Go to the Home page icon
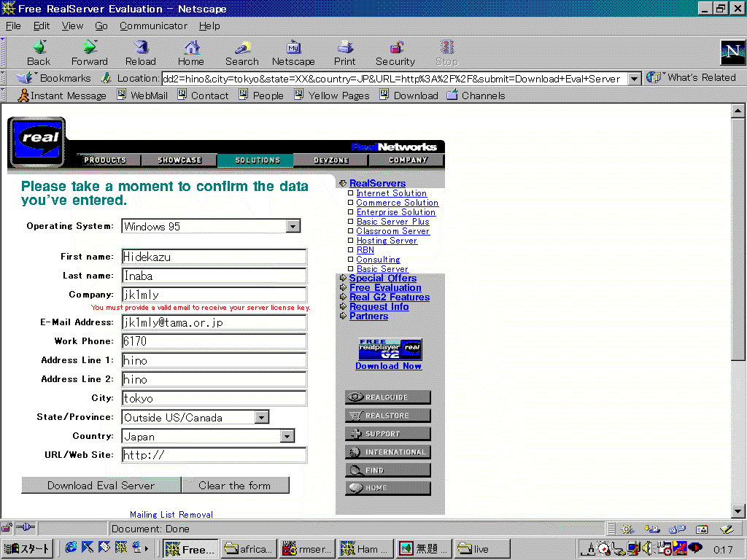Screen dimensions: 747x560 (x=191, y=52)
